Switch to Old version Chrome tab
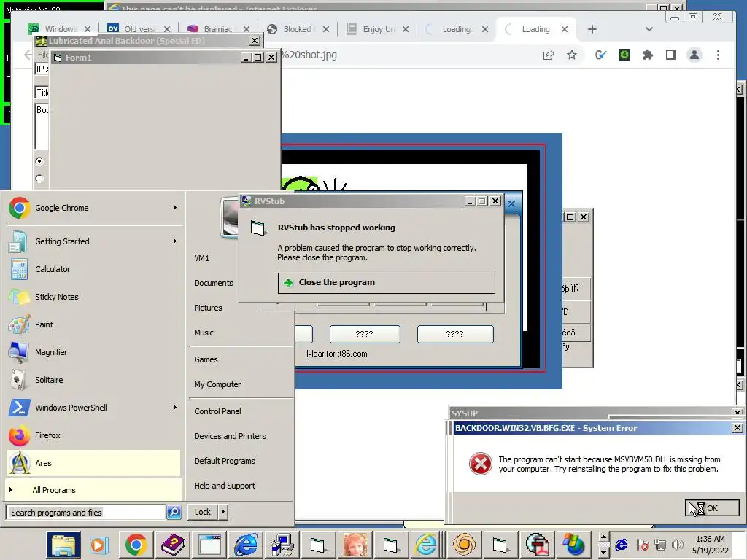747x560 pixels. [x=139, y=29]
